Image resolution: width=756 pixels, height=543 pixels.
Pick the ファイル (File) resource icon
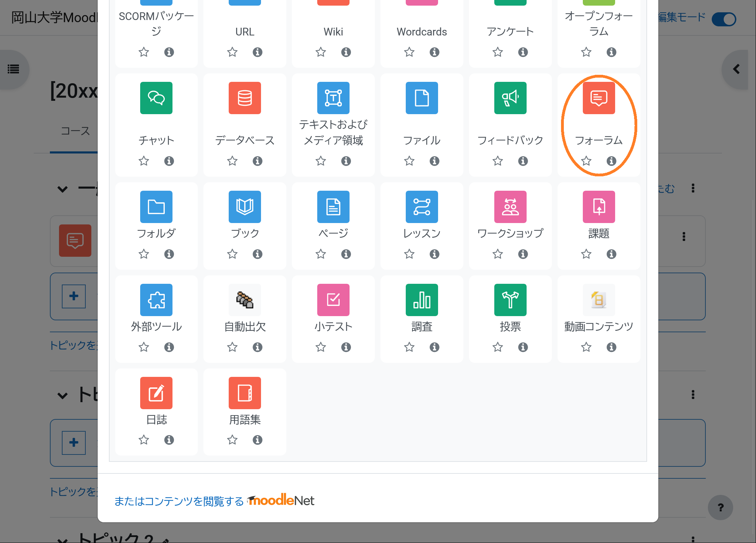click(x=422, y=98)
